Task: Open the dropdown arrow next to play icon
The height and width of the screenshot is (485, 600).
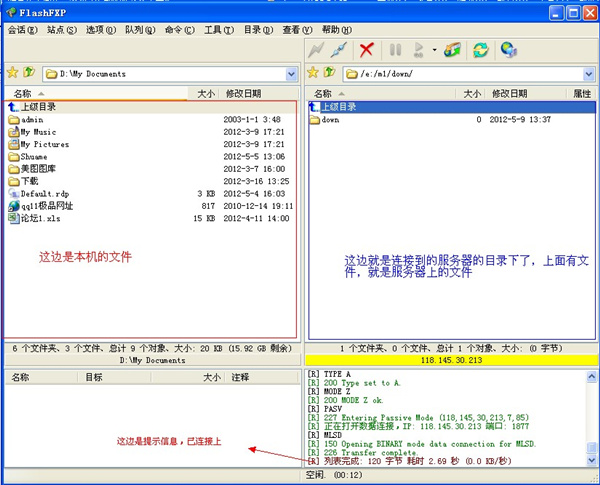Action: 434,49
